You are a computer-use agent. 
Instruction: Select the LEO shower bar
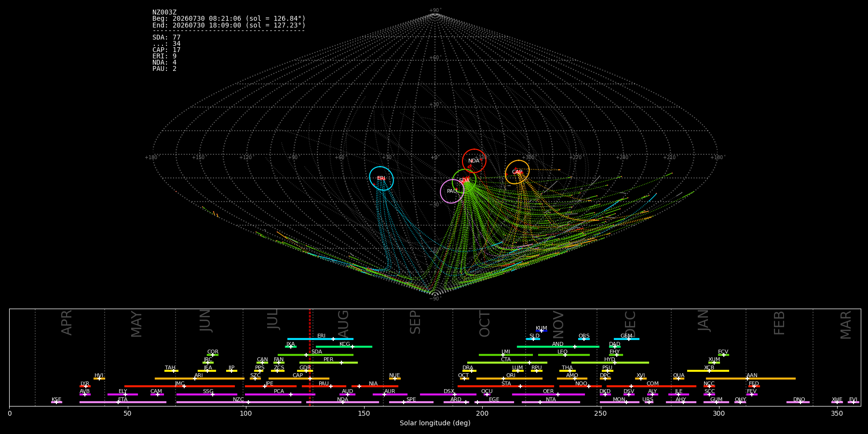click(564, 355)
